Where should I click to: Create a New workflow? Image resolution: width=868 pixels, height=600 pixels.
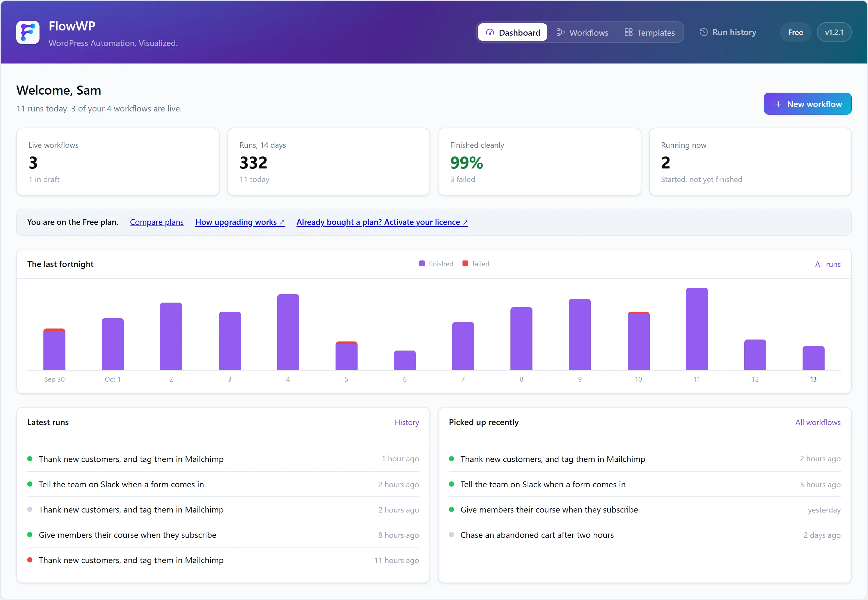[807, 104]
